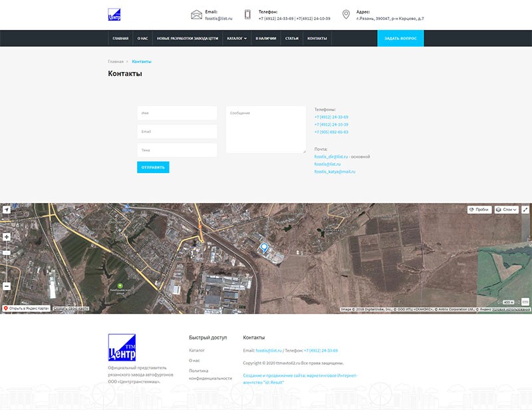Click the blue location marker on map
The height and width of the screenshot is (410, 532).
[x=264, y=248]
